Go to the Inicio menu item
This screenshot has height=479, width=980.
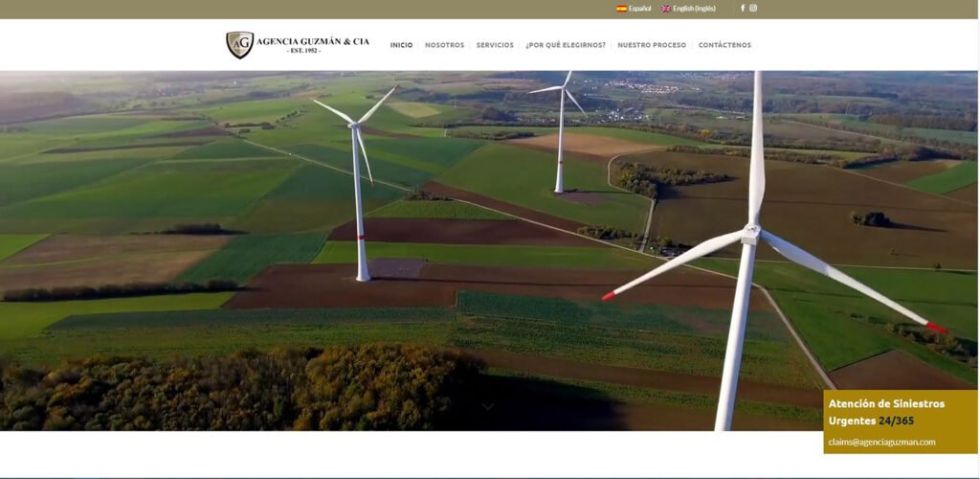pos(401,45)
